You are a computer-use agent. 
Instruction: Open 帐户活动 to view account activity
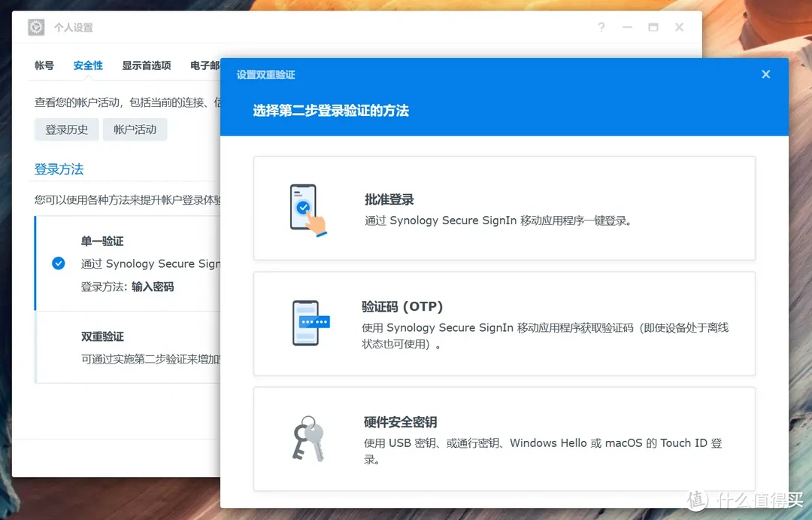pyautogui.click(x=135, y=129)
